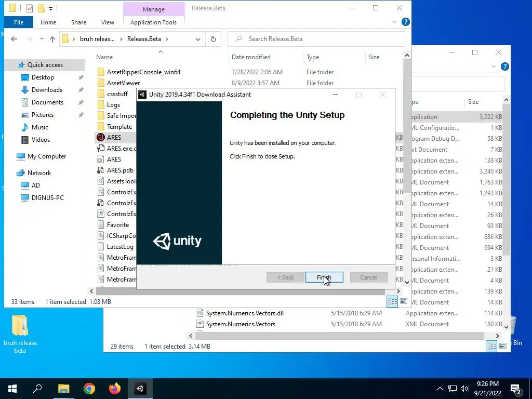This screenshot has height=399, width=532.
Task: Select the LatestLog file
Action: tap(120, 247)
